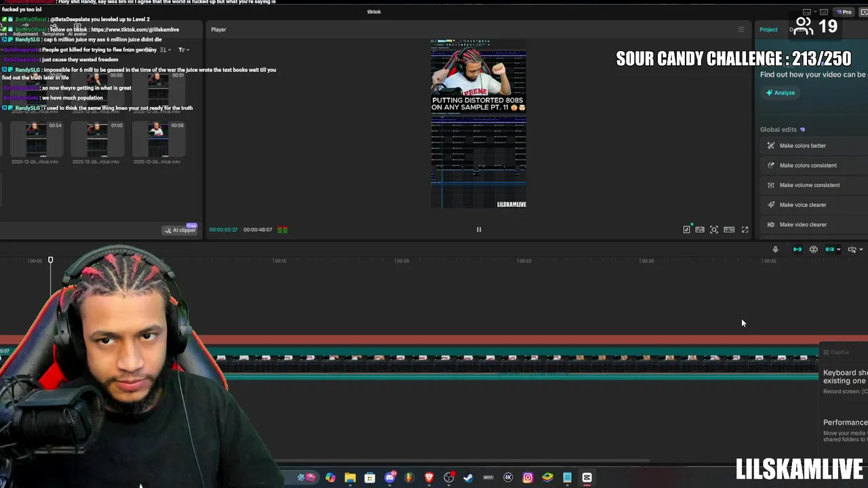Click the TikTok share icon in player

click(x=686, y=230)
